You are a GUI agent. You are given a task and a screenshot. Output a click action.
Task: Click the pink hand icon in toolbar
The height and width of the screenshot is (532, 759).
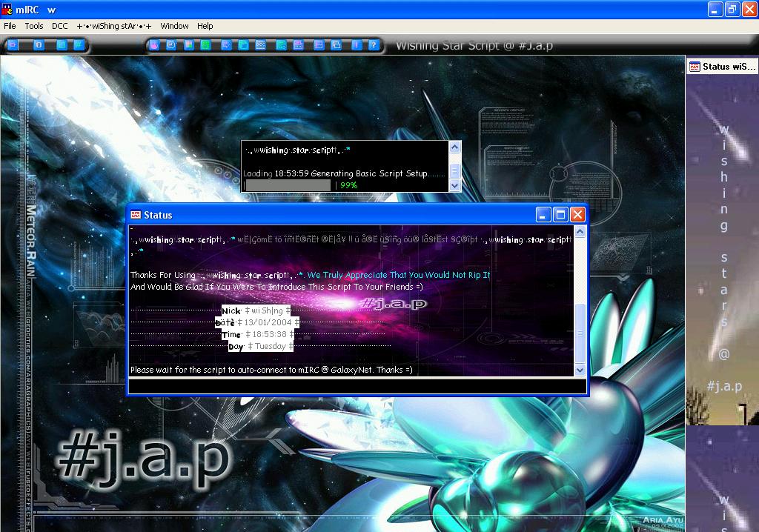[x=154, y=45]
